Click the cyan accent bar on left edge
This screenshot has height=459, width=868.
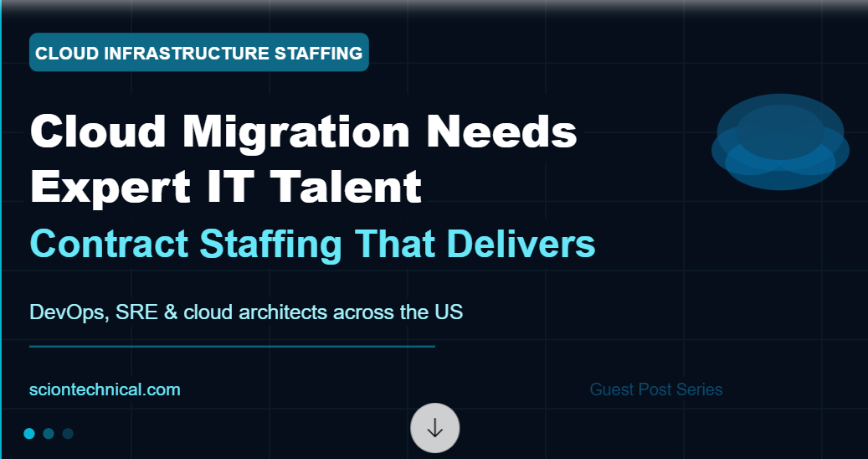(1, 229)
